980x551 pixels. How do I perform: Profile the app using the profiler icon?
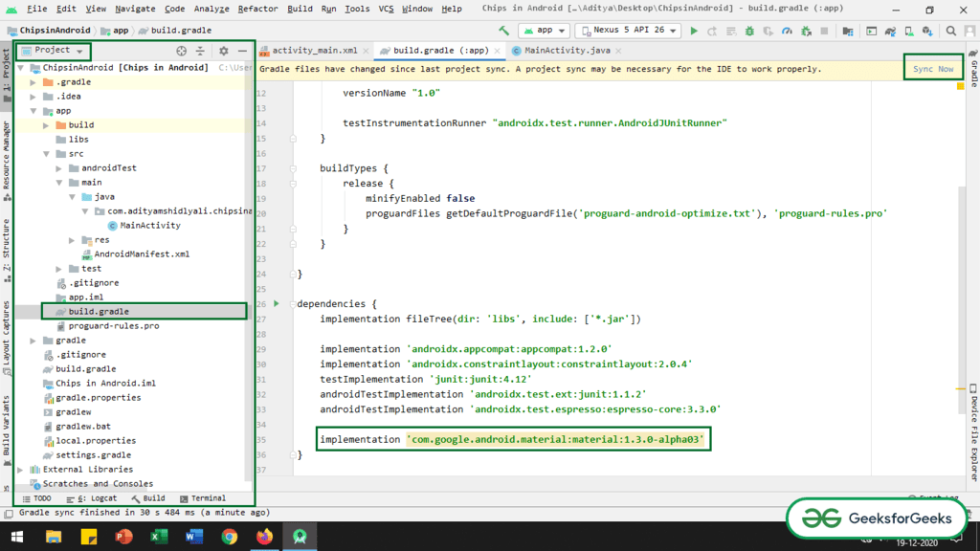click(788, 30)
